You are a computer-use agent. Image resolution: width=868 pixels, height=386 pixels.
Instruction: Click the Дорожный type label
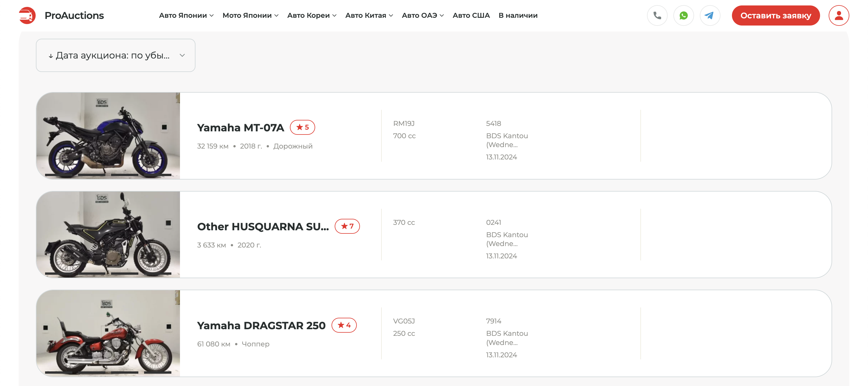point(293,146)
